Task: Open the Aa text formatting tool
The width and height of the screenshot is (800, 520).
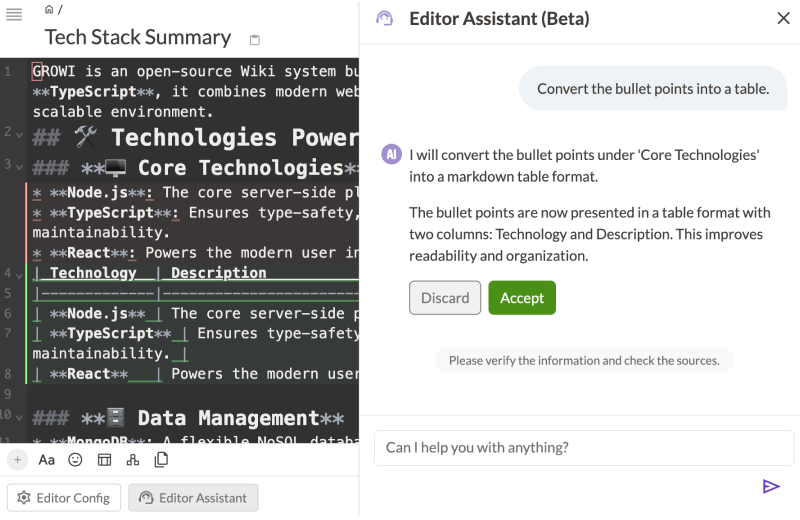Action: (x=47, y=460)
